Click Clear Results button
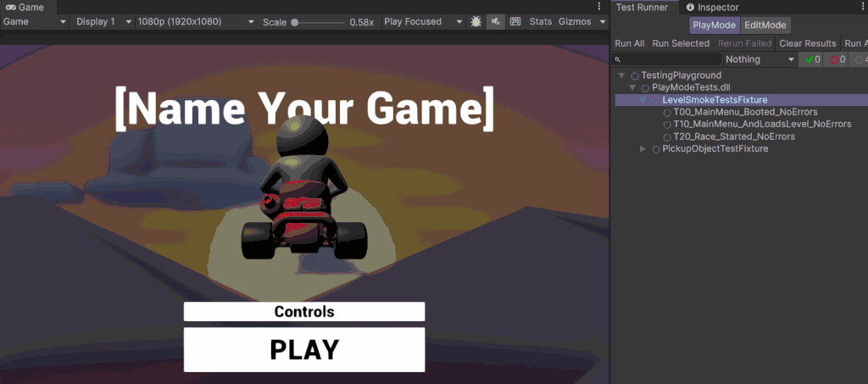 pyautogui.click(x=808, y=43)
